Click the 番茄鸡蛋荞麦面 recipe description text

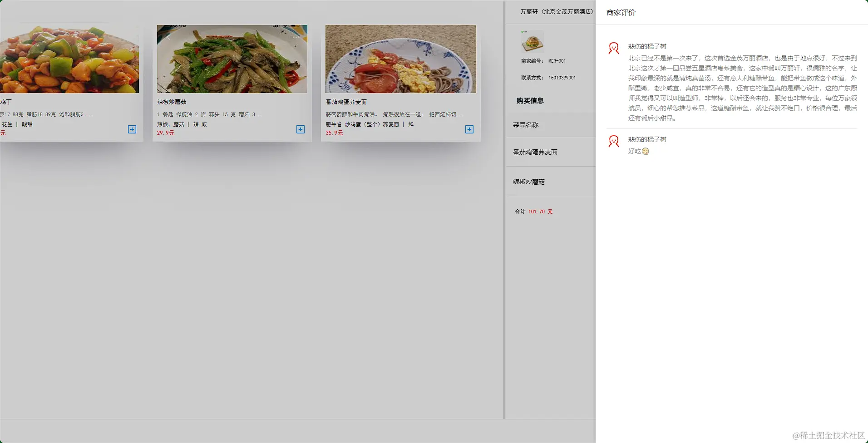tap(395, 114)
